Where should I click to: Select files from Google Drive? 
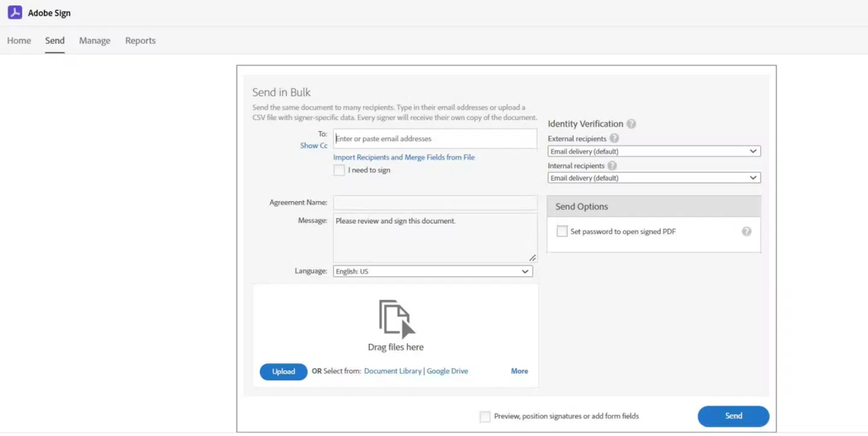coord(447,371)
